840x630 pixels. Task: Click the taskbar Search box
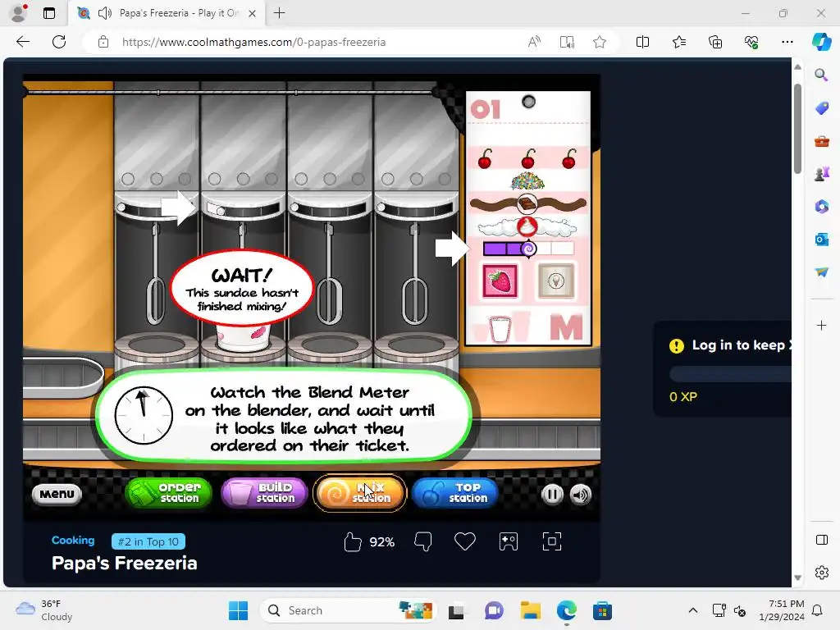point(348,610)
